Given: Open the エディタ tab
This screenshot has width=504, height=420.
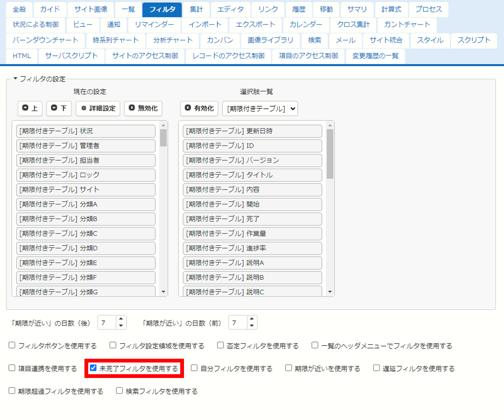Looking at the screenshot, I should [x=230, y=10].
